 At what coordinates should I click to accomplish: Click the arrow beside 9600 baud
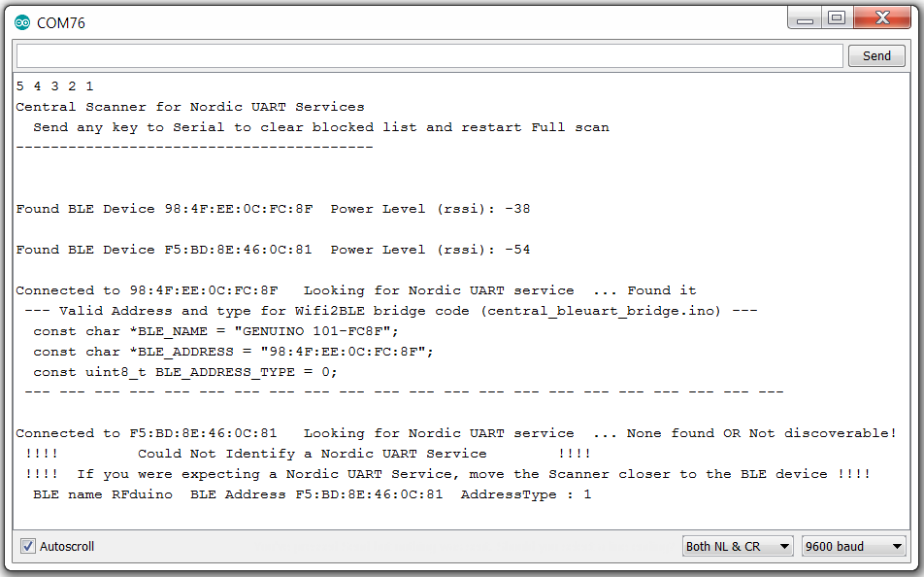[897, 546]
